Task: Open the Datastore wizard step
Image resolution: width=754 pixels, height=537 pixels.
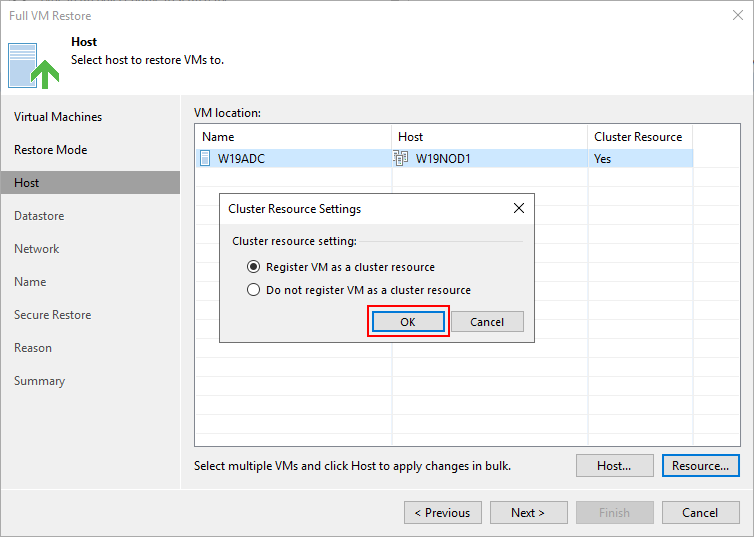Action: click(39, 216)
